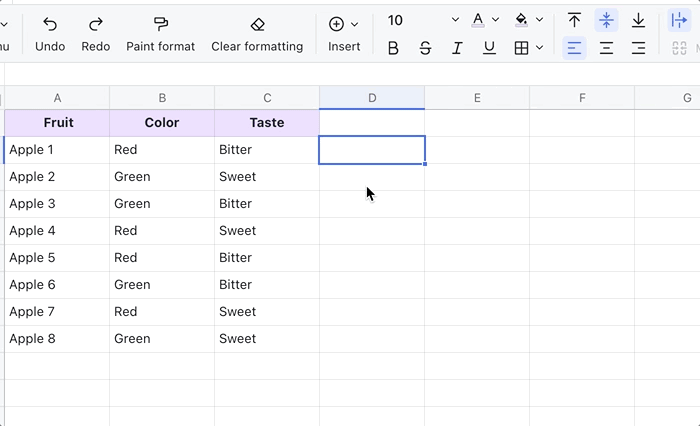The height and width of the screenshot is (426, 700).
Task: Align cell content to top
Action: click(574, 21)
